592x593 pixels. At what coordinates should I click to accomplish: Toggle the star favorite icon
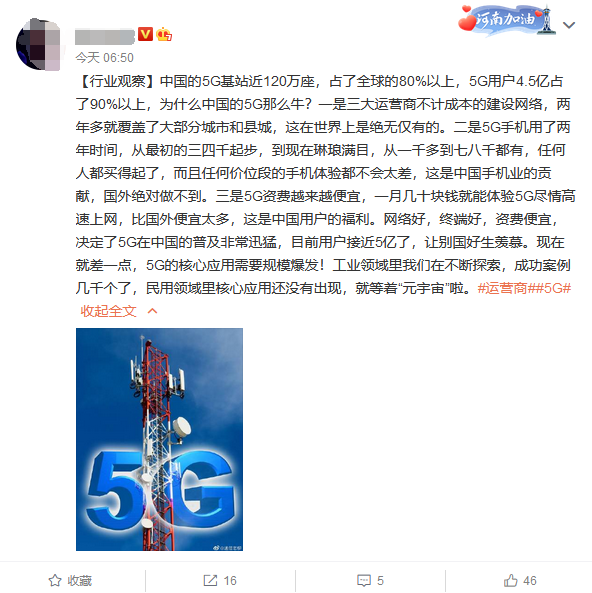coord(55,580)
